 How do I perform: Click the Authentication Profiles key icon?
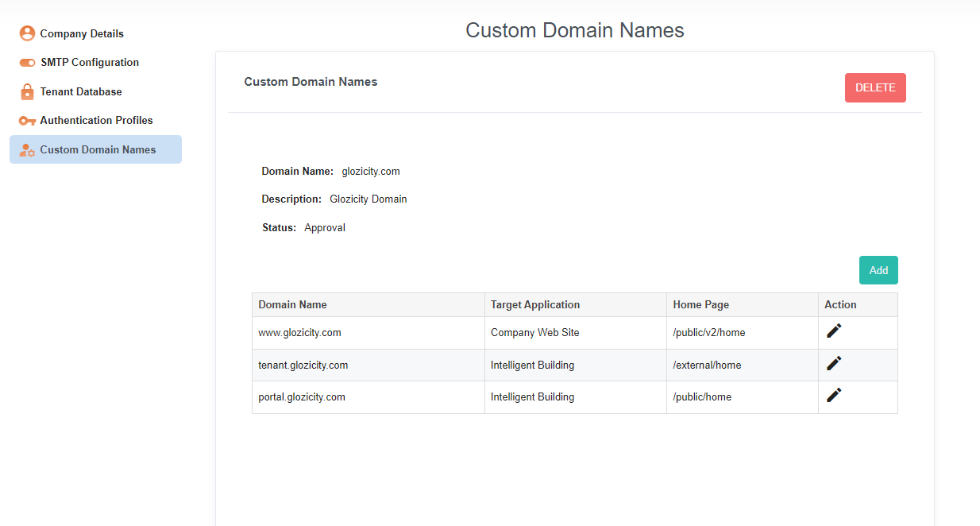pyautogui.click(x=27, y=121)
